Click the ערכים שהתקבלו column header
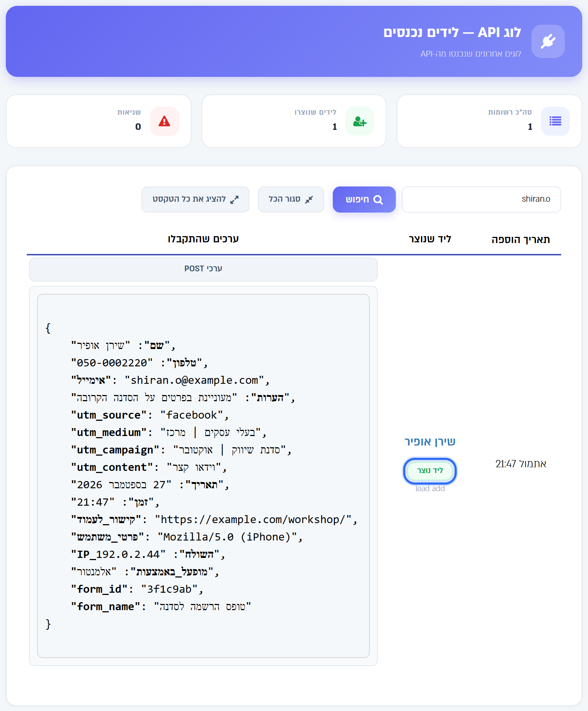This screenshot has height=711, width=588. tap(203, 239)
